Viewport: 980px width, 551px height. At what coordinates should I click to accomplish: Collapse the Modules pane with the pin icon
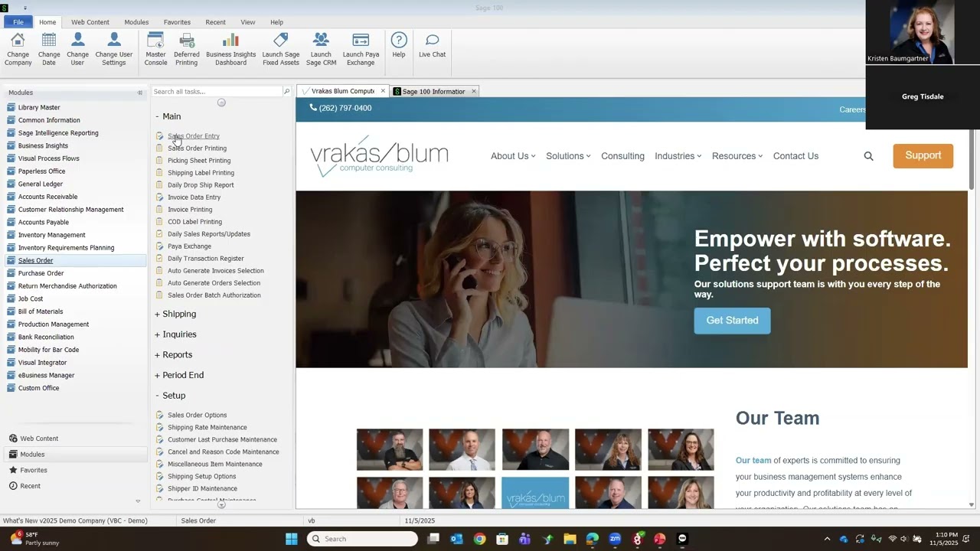click(139, 93)
